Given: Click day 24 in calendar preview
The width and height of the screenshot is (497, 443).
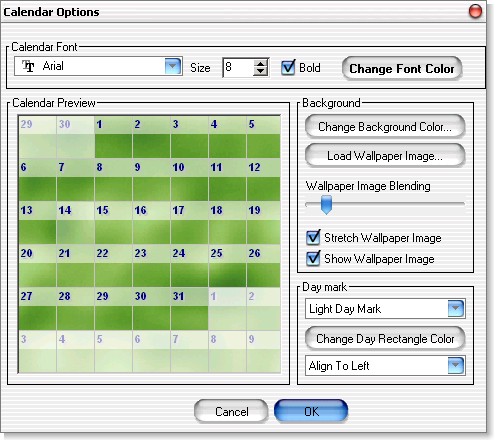Looking at the screenshot, I should (189, 266).
